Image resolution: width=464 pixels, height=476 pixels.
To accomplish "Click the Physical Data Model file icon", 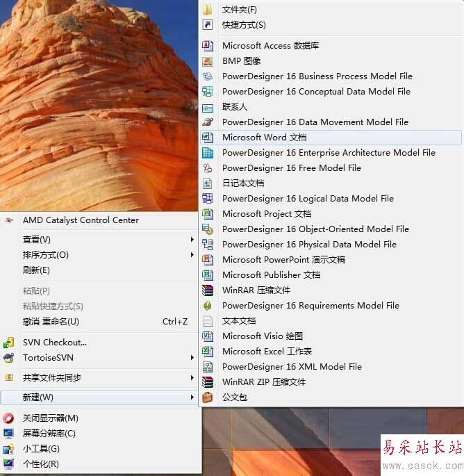I will pyautogui.click(x=208, y=245).
